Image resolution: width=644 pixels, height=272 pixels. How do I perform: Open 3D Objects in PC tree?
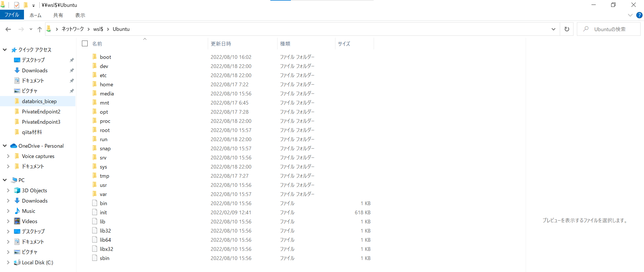(x=35, y=190)
